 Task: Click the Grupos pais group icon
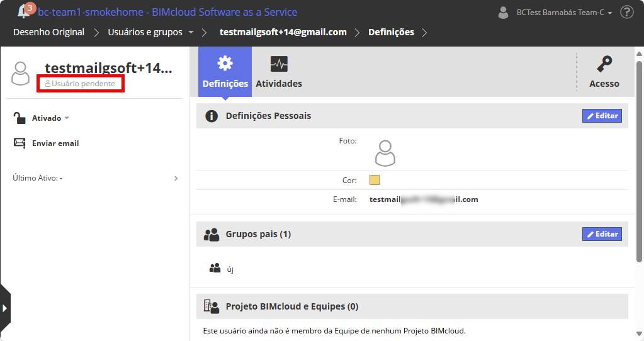click(x=212, y=235)
